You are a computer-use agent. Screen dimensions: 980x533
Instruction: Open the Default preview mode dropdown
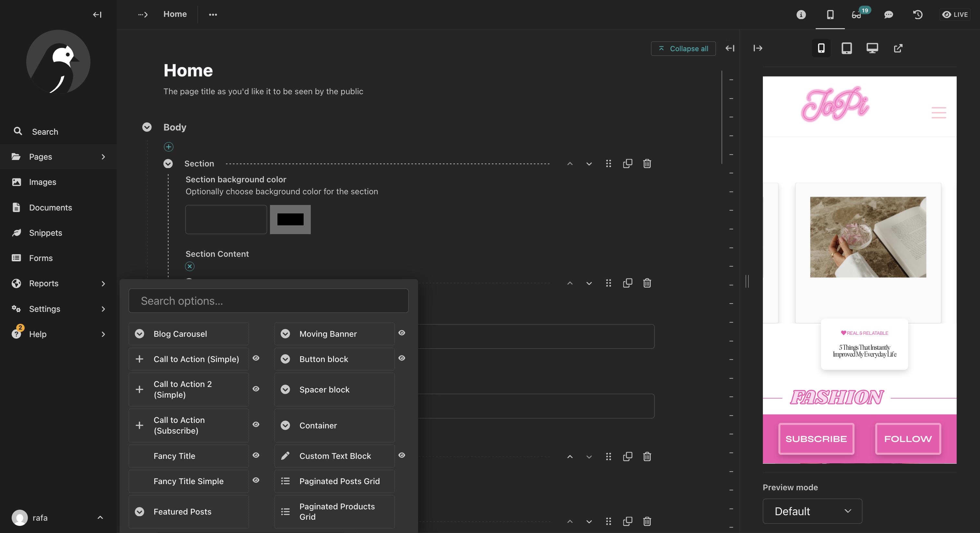pyautogui.click(x=812, y=511)
